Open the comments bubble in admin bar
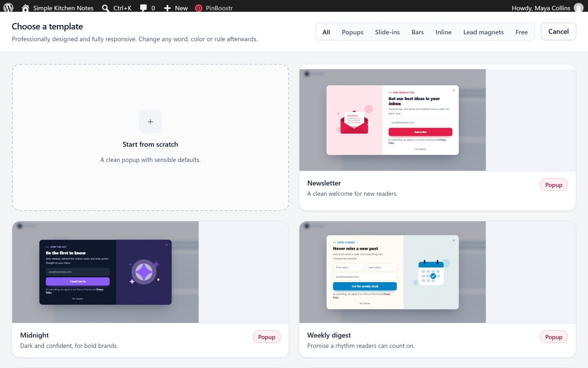The height and width of the screenshot is (368, 588). (x=147, y=8)
